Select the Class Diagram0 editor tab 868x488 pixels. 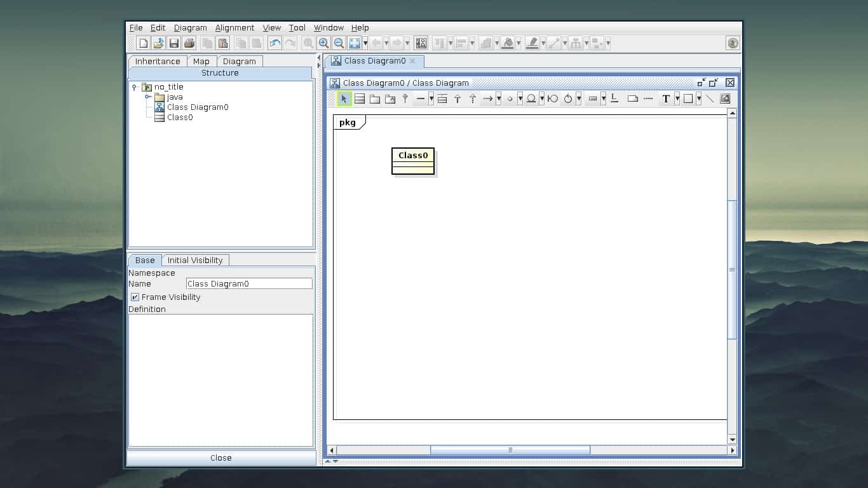pyautogui.click(x=374, y=61)
